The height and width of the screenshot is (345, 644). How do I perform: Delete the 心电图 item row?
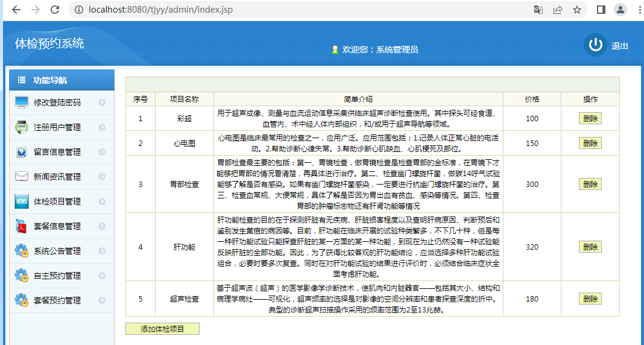point(590,143)
